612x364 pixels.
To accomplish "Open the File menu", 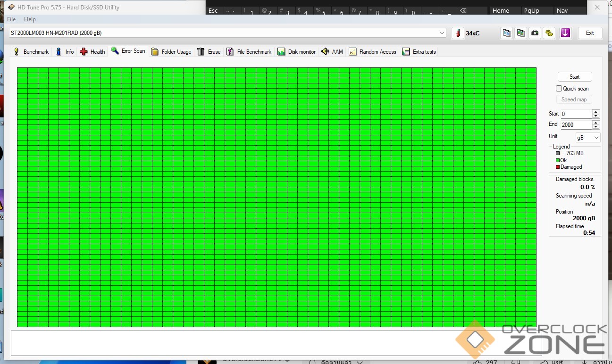I will (11, 19).
